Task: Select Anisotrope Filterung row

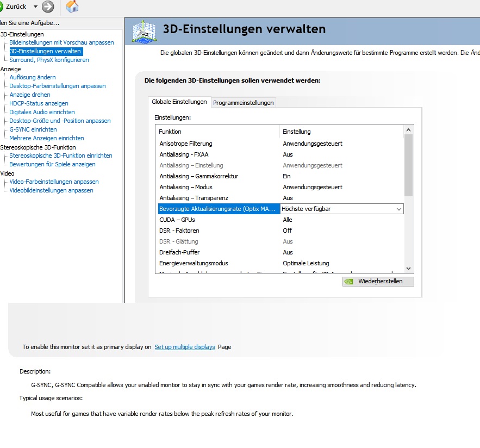Action: tap(280, 144)
